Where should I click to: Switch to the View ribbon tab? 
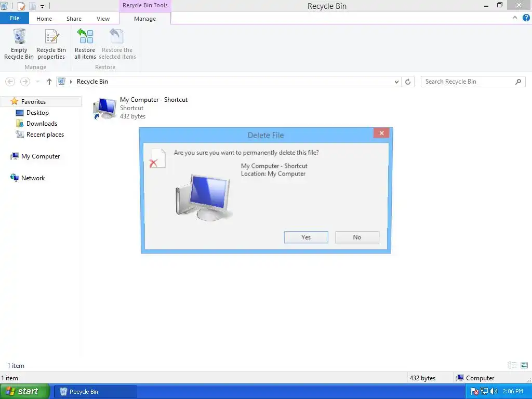tap(103, 19)
